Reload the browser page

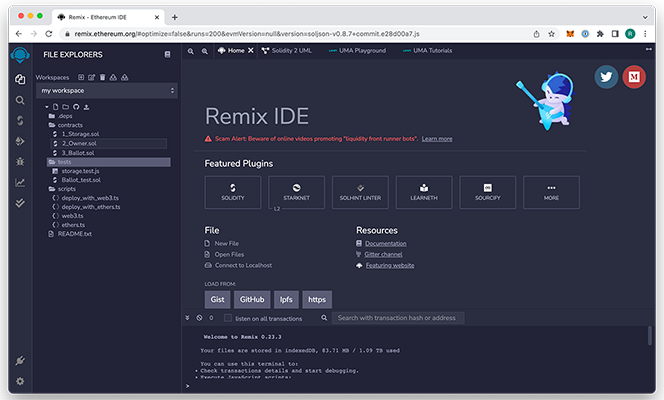49,34
